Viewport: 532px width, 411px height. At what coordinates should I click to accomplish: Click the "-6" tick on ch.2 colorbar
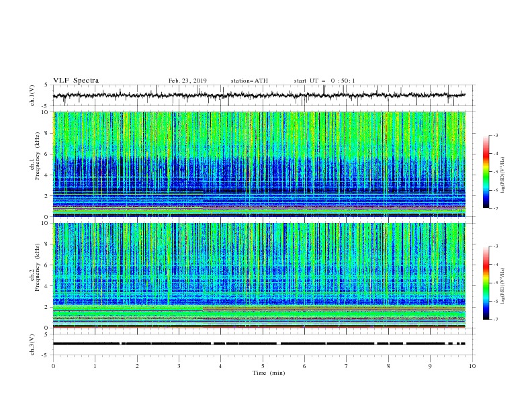[x=495, y=301]
